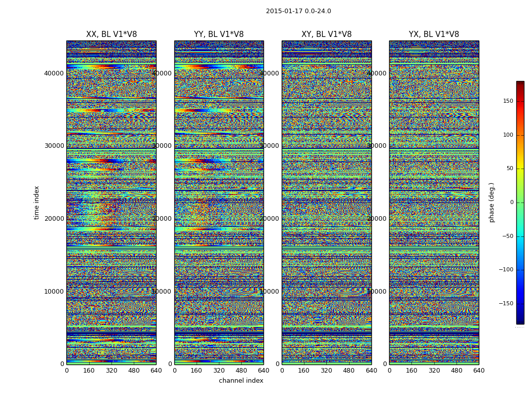Click x-axis tick 320 under the XY plot
This screenshot has width=532, height=405.
click(x=326, y=371)
